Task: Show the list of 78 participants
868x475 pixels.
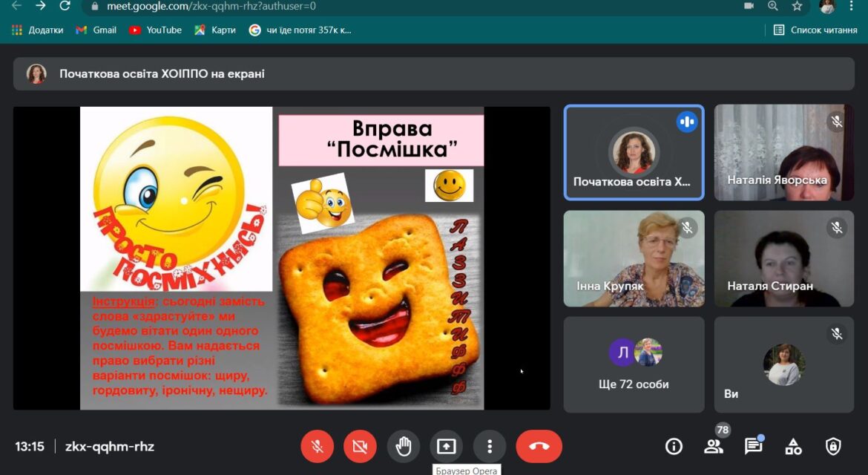Action: click(x=714, y=446)
